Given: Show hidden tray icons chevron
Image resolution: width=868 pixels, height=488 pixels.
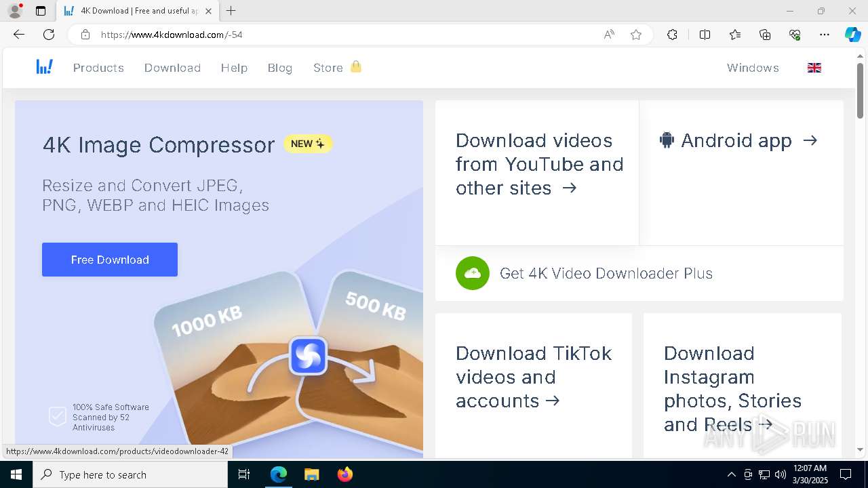Looking at the screenshot, I should 731,474.
